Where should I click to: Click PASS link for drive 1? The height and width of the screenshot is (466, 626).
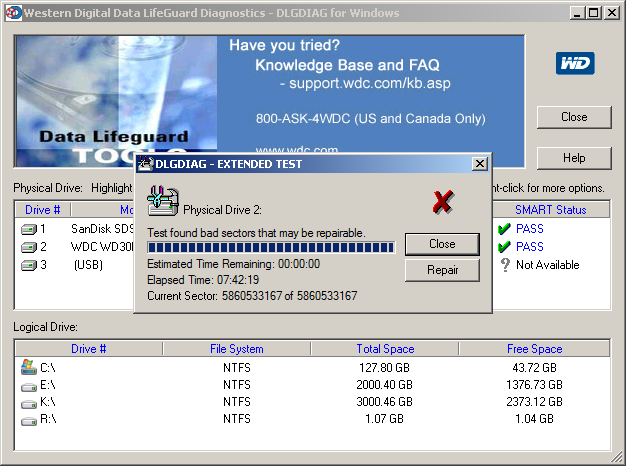pos(530,229)
